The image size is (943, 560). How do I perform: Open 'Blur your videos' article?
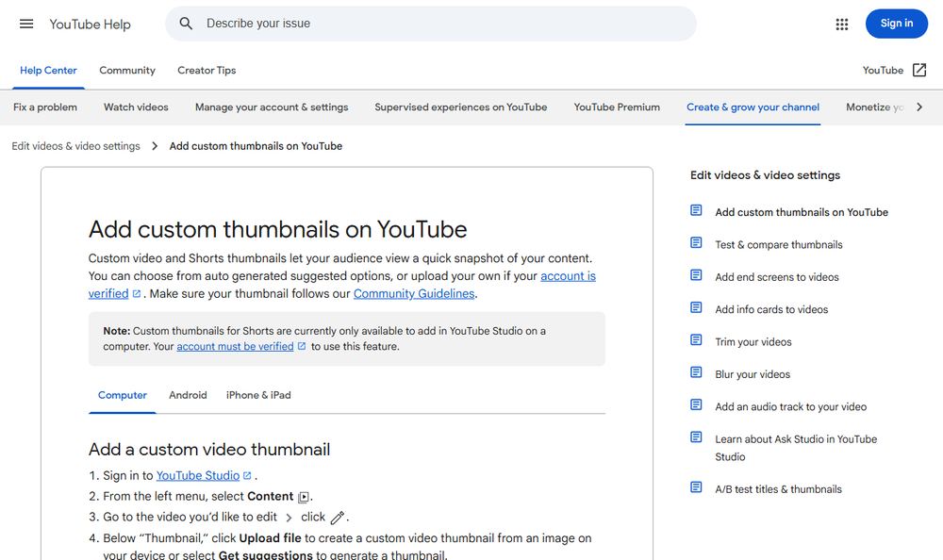coord(753,374)
